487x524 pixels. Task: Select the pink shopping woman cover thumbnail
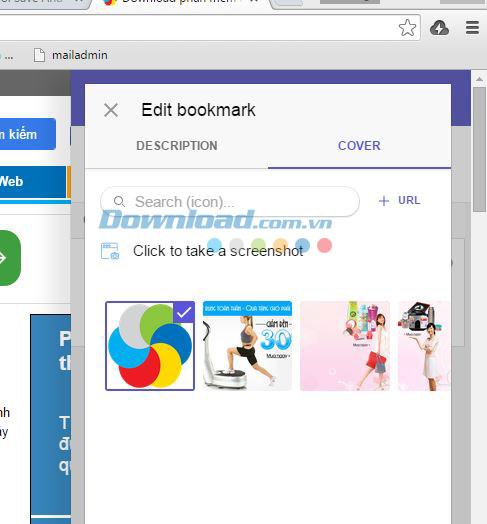[x=345, y=346]
